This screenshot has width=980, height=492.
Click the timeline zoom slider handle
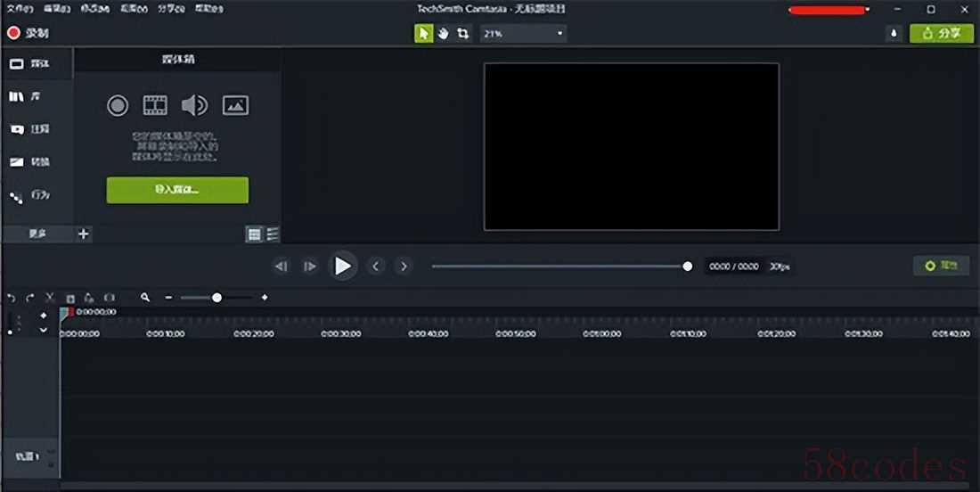click(x=216, y=298)
